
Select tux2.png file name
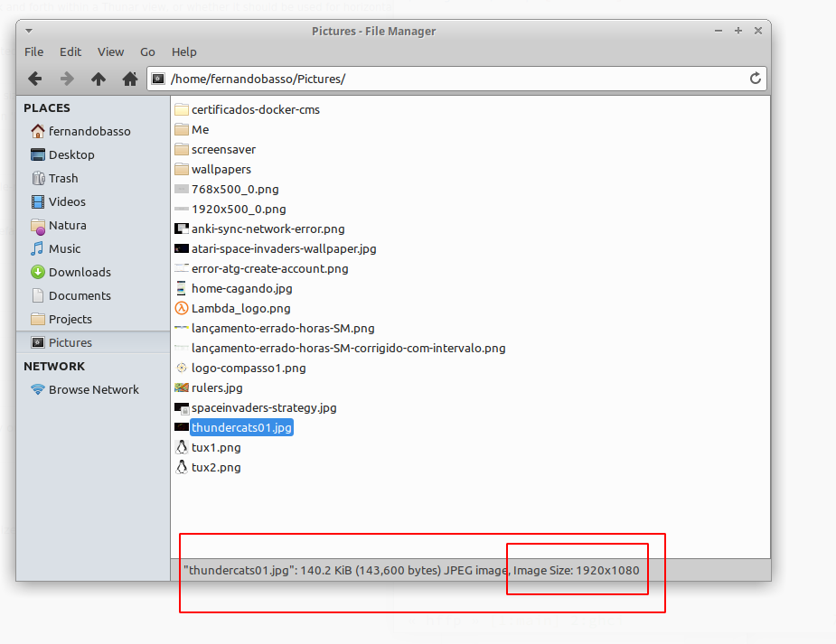click(x=216, y=467)
